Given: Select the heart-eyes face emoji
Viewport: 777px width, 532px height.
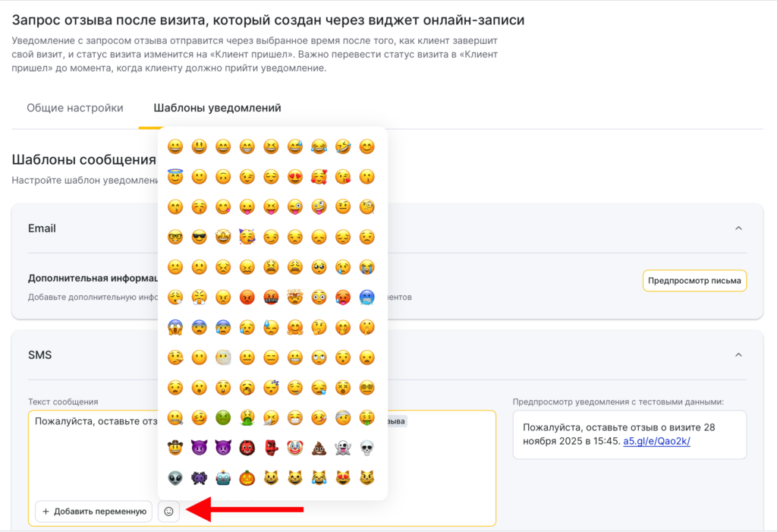Looking at the screenshot, I should (x=294, y=177).
